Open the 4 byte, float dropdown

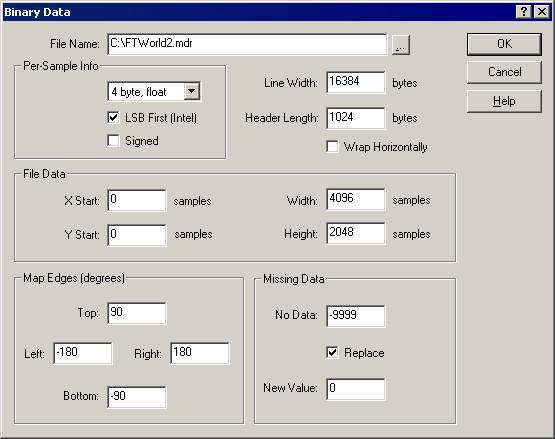191,91
